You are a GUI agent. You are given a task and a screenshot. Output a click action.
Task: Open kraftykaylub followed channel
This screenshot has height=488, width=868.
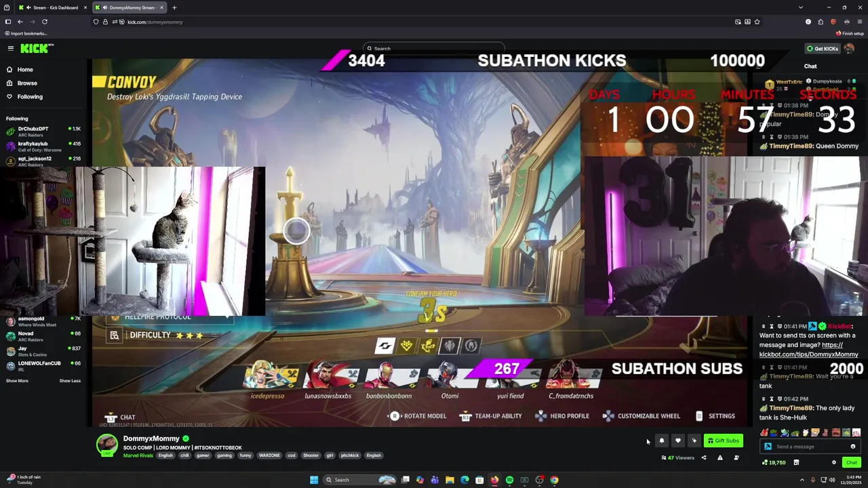[x=43, y=145]
